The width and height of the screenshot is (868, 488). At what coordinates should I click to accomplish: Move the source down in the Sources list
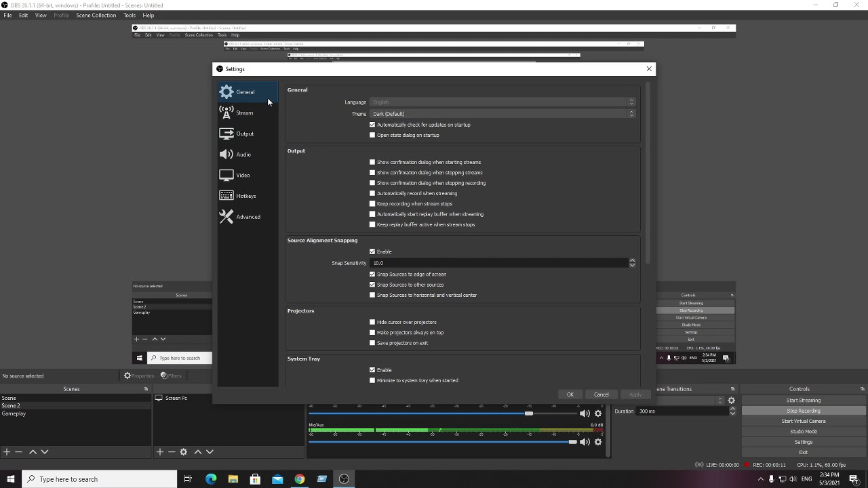point(210,451)
